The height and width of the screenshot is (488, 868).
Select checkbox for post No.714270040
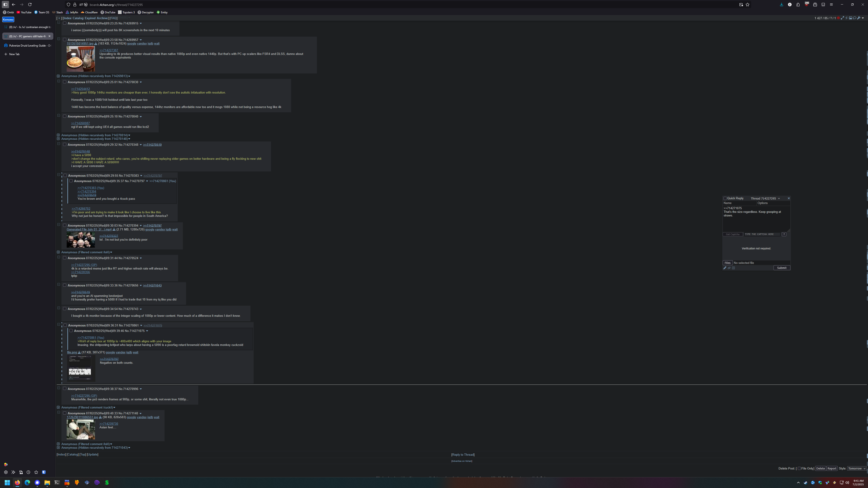[65, 116]
